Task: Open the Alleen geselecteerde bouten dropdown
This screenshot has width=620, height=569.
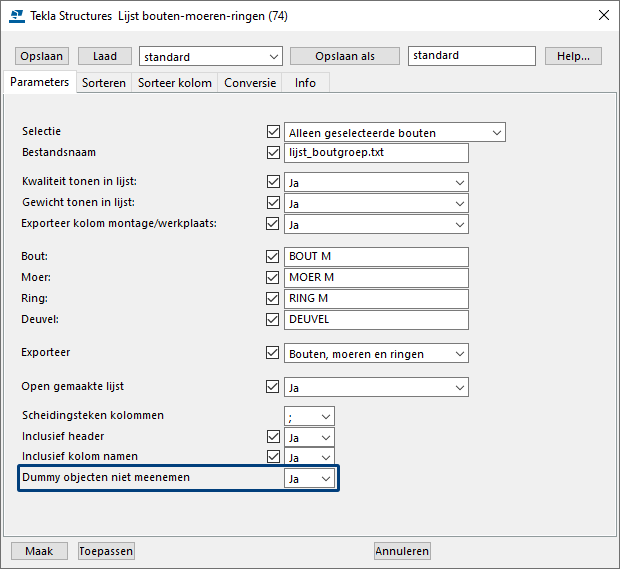Action: [395, 132]
